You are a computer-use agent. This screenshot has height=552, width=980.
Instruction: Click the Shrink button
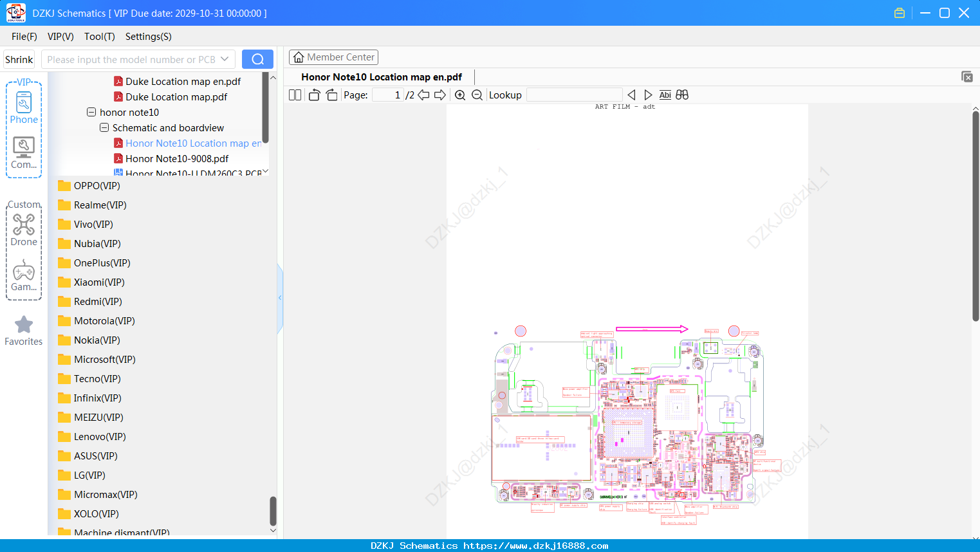[x=19, y=59]
